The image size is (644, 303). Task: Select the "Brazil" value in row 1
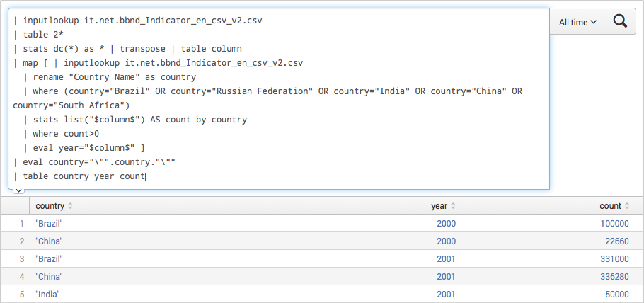coord(49,223)
